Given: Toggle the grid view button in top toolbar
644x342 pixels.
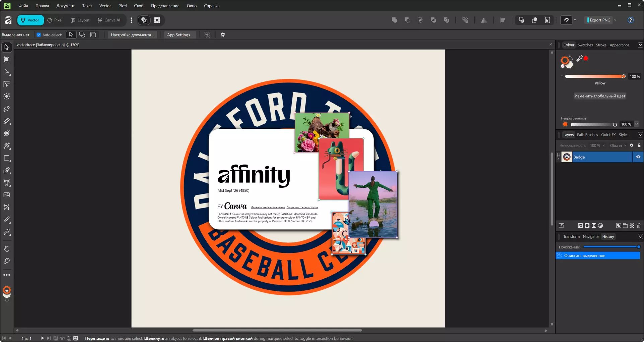Looking at the screenshot, I should (x=157, y=20).
